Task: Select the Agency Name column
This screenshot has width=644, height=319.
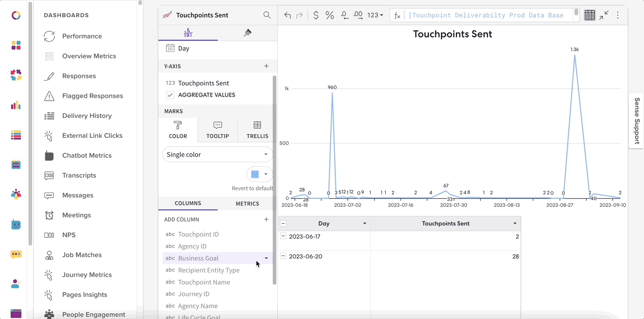Action: click(x=198, y=306)
